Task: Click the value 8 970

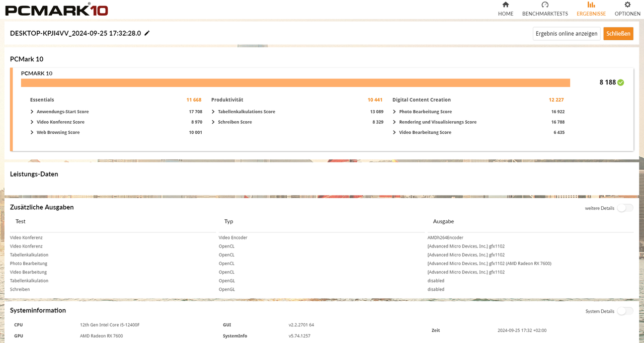Action: click(x=197, y=122)
